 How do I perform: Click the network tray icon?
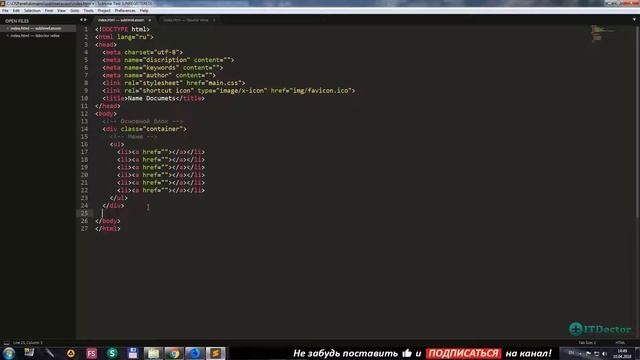tap(596, 353)
